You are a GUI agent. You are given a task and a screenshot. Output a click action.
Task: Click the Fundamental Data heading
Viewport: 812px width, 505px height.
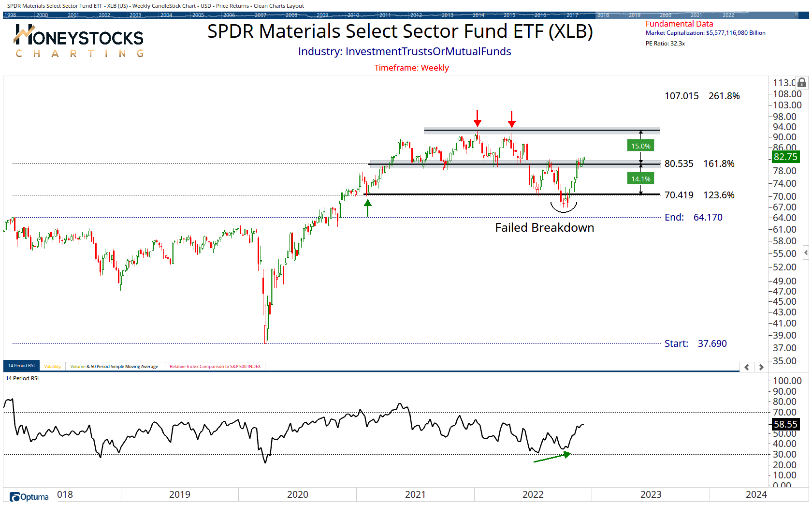point(679,24)
